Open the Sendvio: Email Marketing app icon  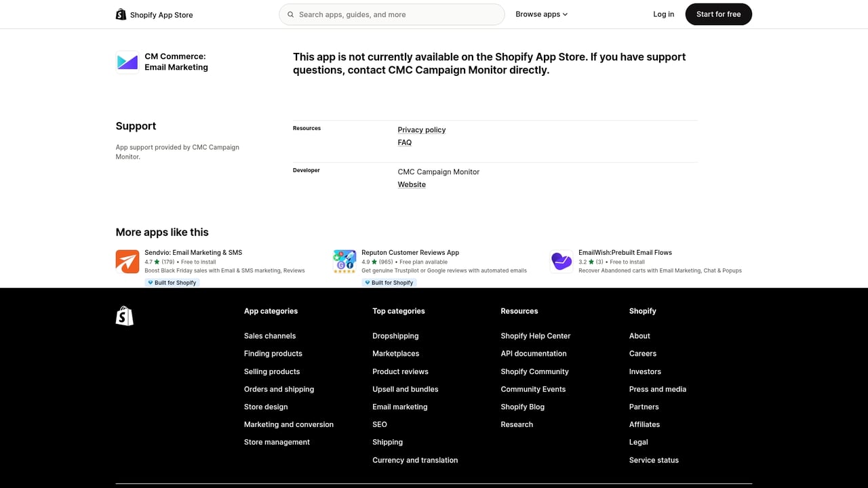(x=127, y=261)
